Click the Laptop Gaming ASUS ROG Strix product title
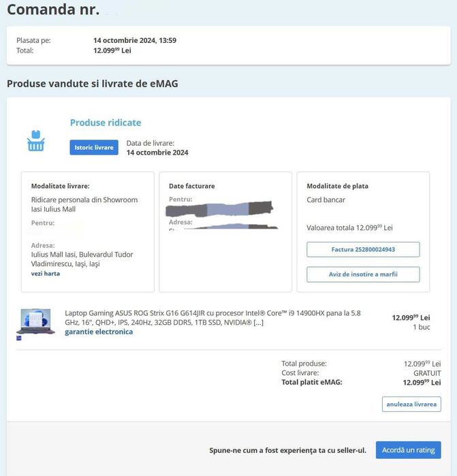This screenshot has height=476, width=457. coord(212,317)
